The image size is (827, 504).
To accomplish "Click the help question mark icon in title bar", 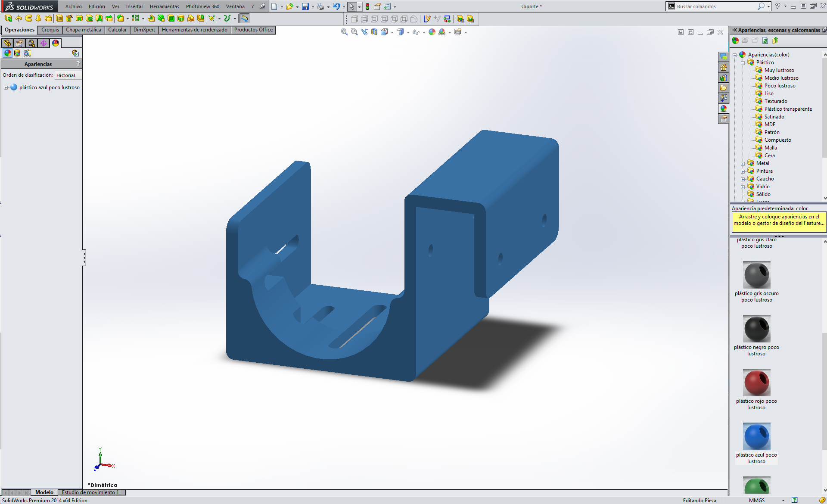I will pyautogui.click(x=777, y=6).
